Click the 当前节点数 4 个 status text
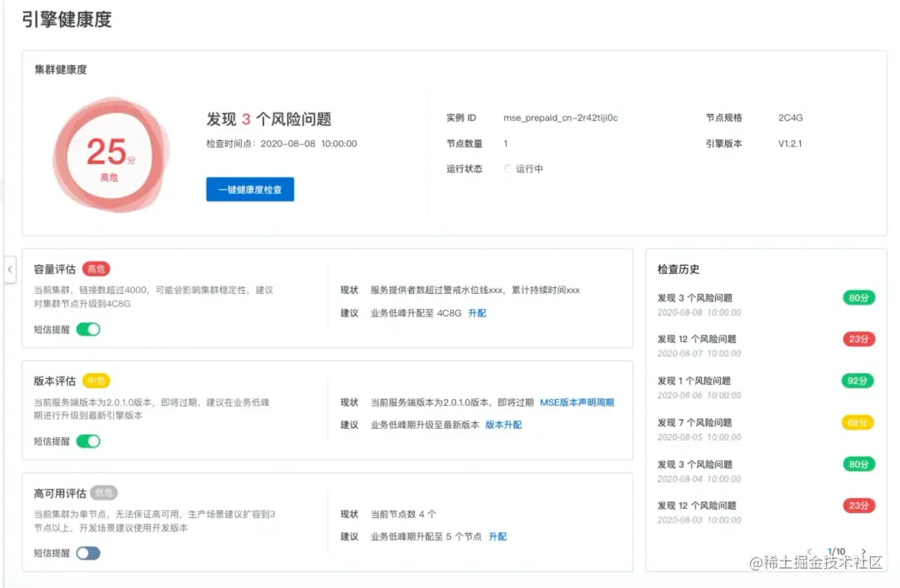900x588 pixels. [x=403, y=514]
